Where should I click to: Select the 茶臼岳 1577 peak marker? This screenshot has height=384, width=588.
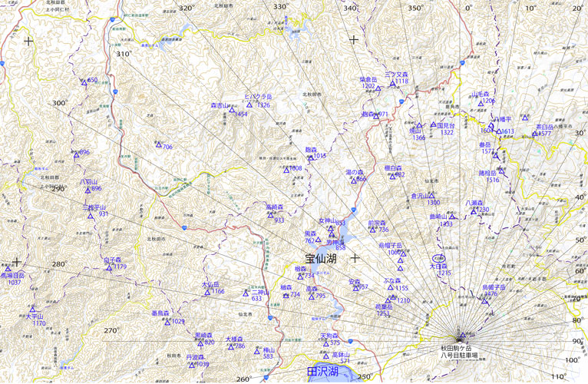pyautogui.click(x=534, y=134)
